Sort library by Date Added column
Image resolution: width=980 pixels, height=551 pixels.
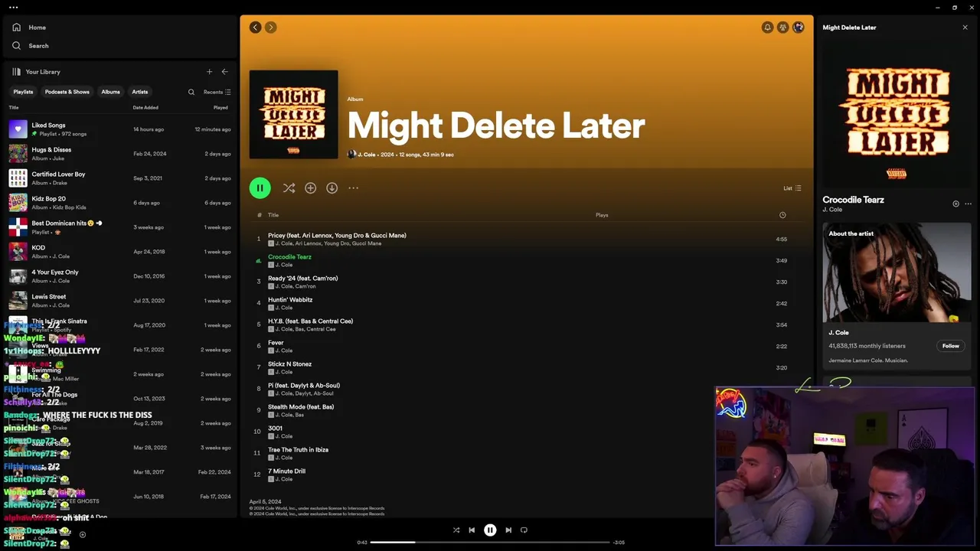point(145,108)
